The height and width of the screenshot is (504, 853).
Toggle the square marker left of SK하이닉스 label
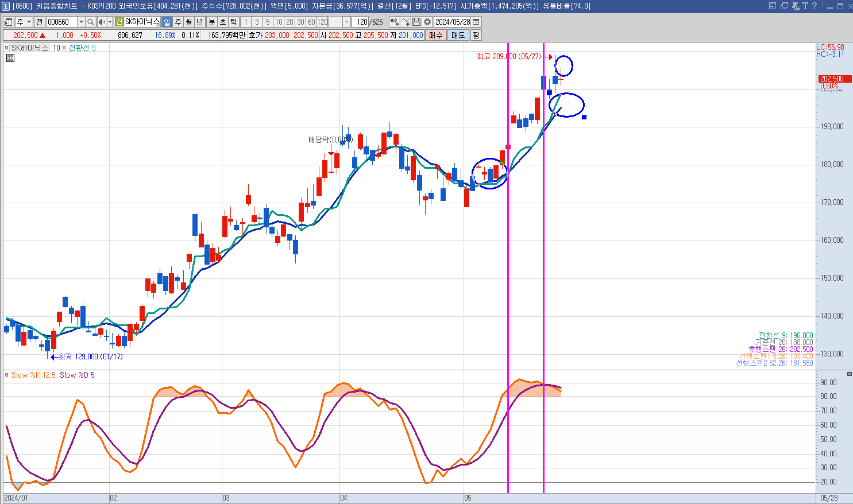coord(7,48)
